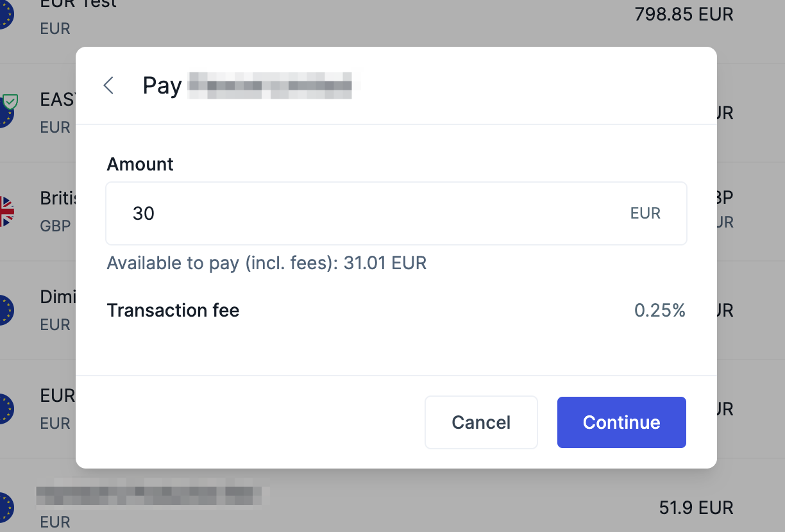Click the EU flag next to Dimi account
785x532 pixels.
5,310
